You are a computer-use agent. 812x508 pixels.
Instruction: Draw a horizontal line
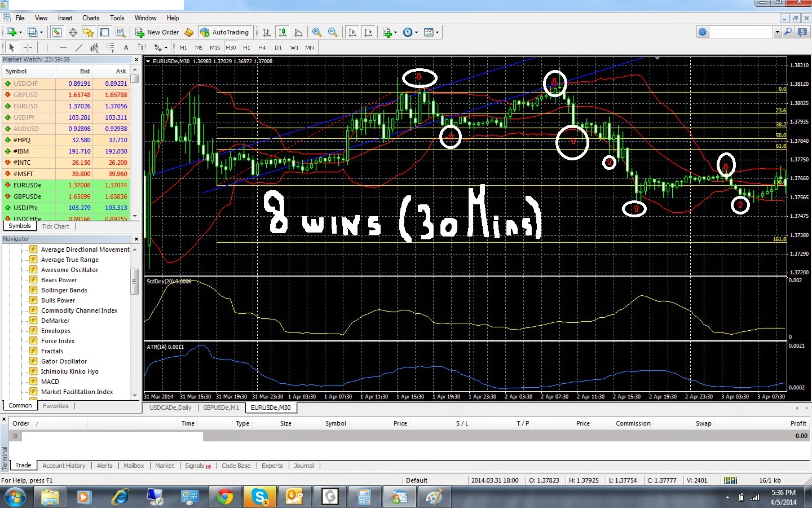pos(63,47)
